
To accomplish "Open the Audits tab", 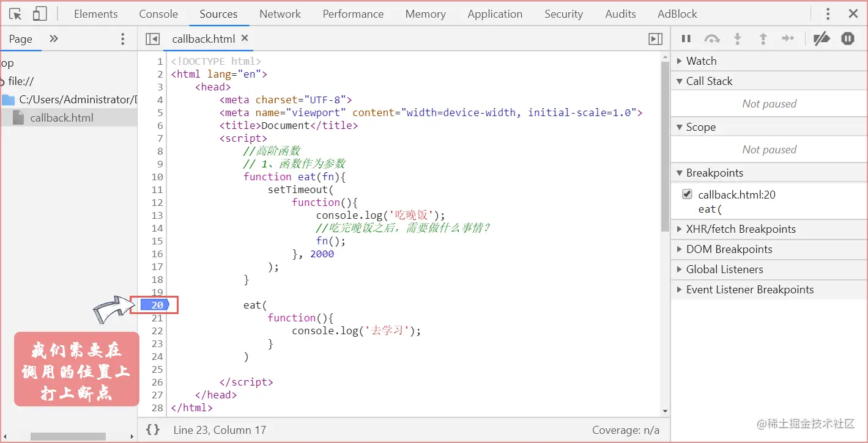I will tap(620, 13).
